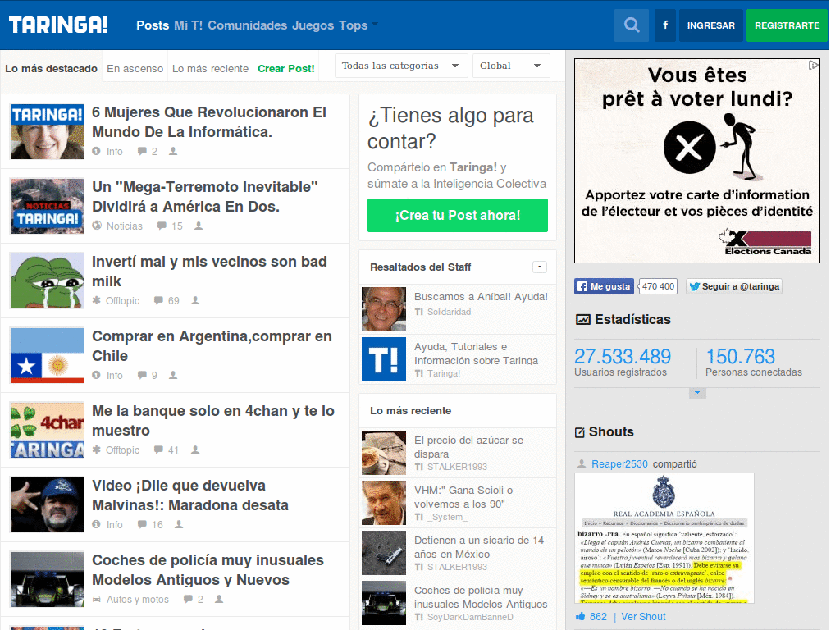Expand the Estadísticas section arrow
The height and width of the screenshot is (630, 840).
point(697,393)
